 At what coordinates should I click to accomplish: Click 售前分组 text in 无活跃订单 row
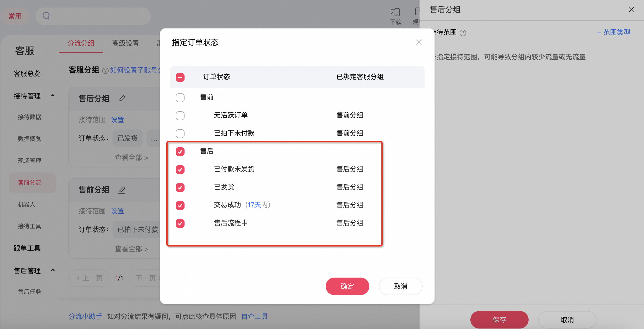[349, 115]
